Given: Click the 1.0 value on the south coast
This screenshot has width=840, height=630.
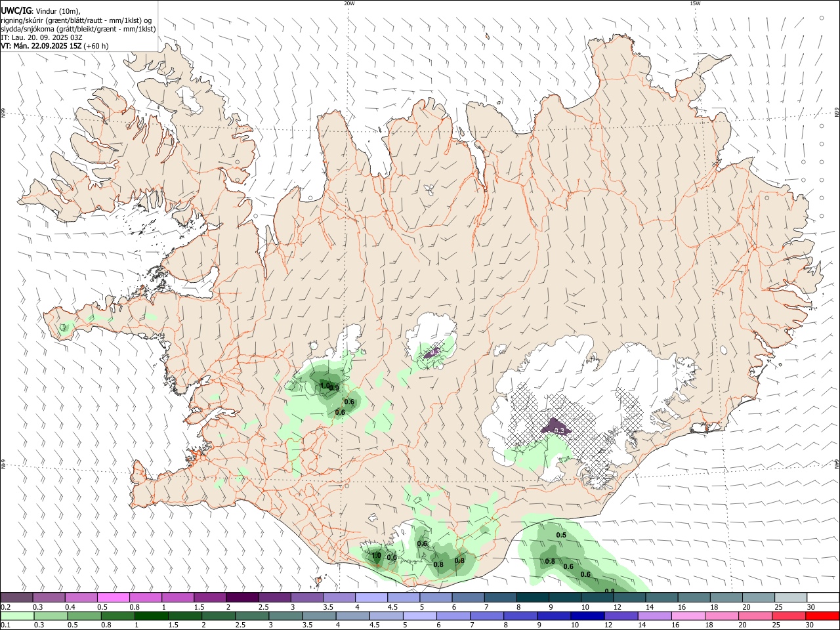Looking at the screenshot, I should pyautogui.click(x=376, y=555).
